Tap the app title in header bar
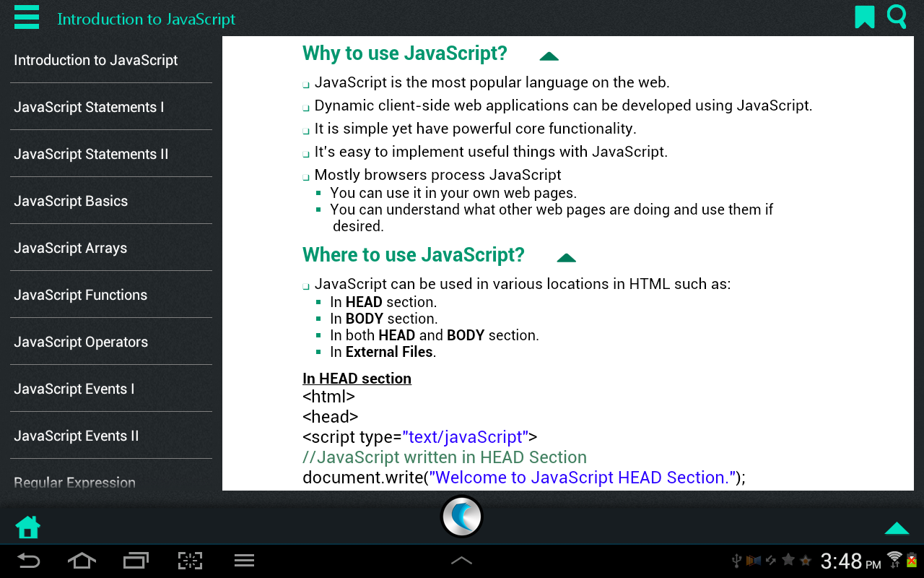The image size is (924, 578). [x=147, y=19]
